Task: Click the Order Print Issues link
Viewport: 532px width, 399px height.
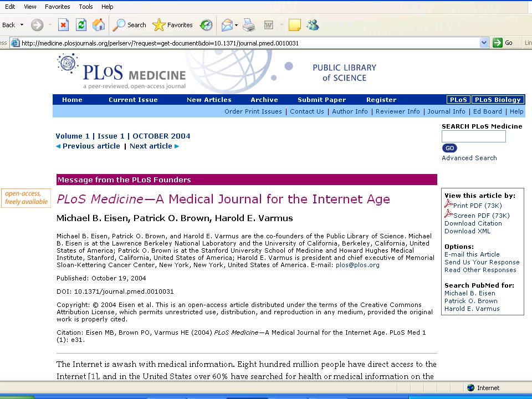Action: 253,111
